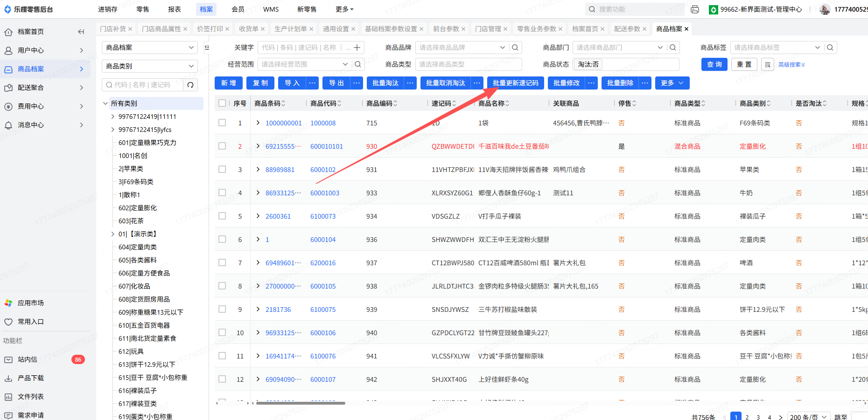Open the 商品档案 dropdown selector

[x=150, y=48]
